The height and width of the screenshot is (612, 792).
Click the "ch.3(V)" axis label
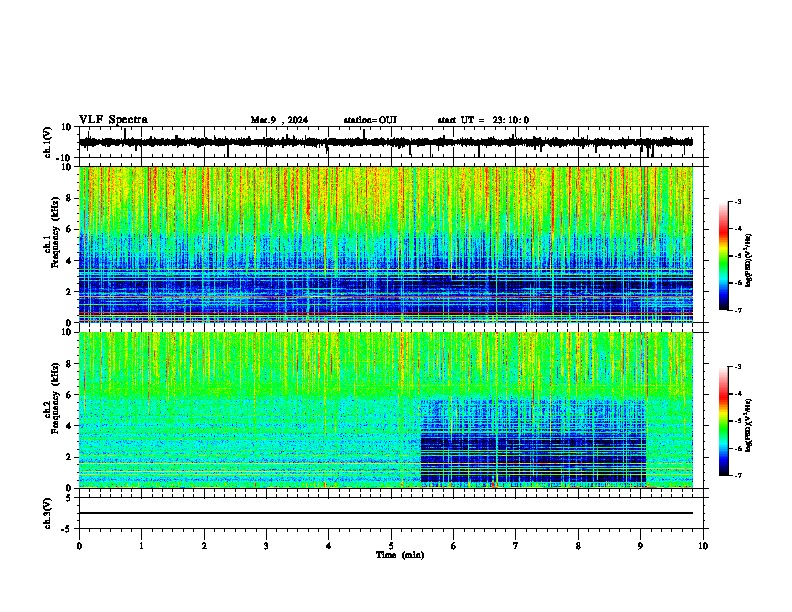[48, 513]
